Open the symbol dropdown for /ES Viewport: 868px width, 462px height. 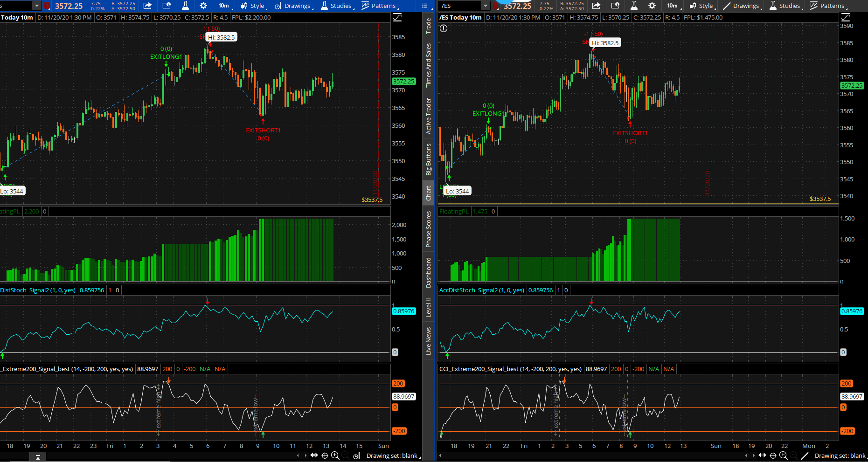click(486, 6)
